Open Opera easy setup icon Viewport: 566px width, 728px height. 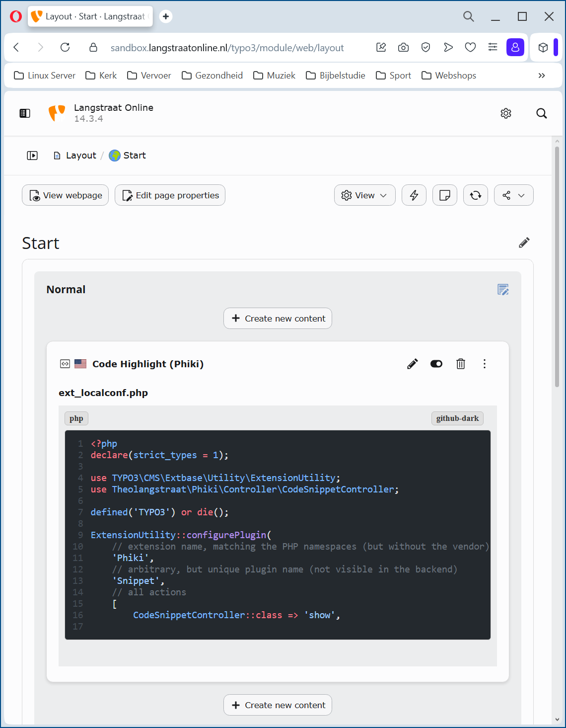coord(493,47)
